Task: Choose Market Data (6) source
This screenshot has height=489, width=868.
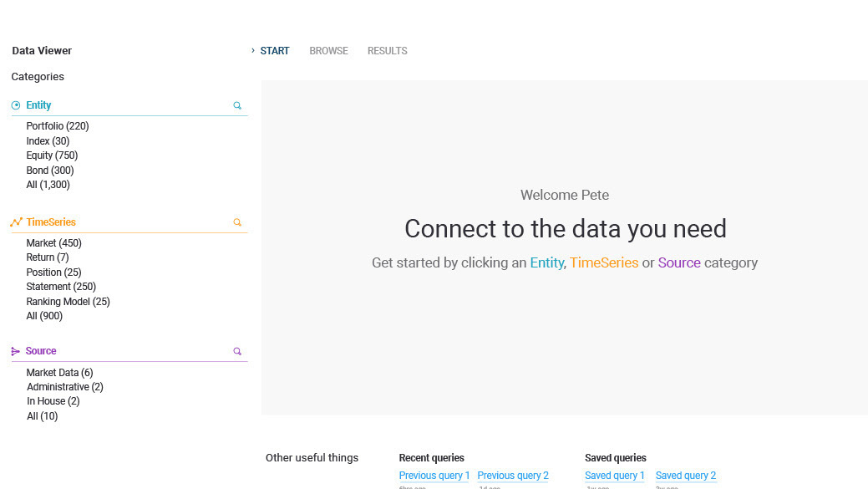Action: coord(59,373)
